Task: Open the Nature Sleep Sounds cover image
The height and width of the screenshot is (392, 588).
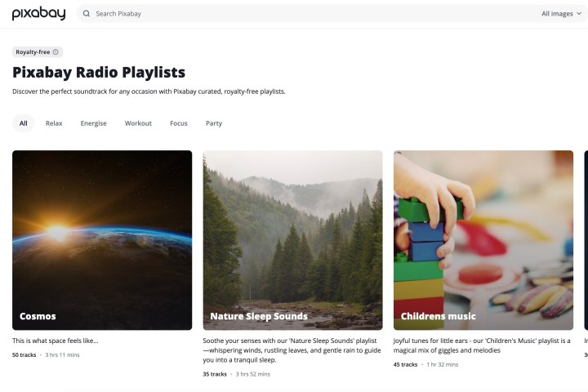Action: pos(293,240)
